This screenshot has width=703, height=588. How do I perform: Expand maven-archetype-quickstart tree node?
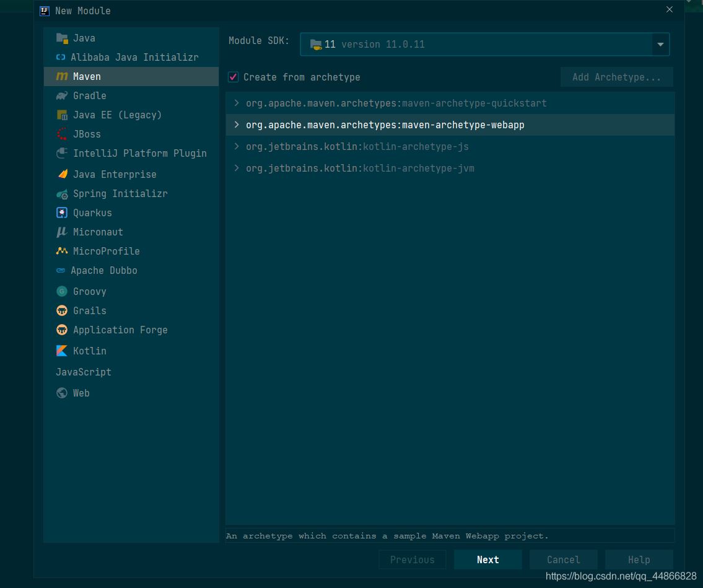click(237, 103)
